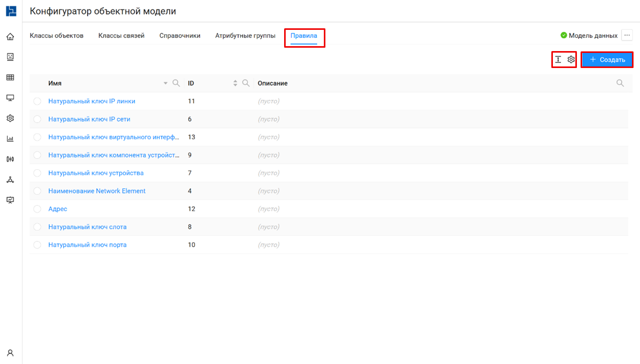Viewport: 640px width, 364px height.
Task: Click the bar chart icon in sidebar
Action: tap(10, 139)
